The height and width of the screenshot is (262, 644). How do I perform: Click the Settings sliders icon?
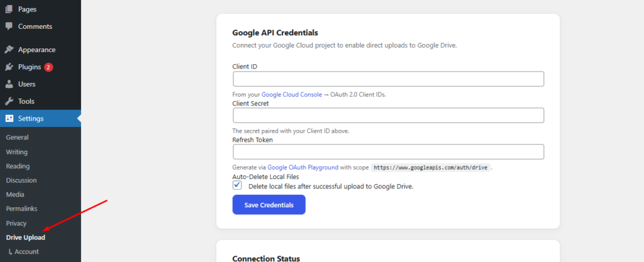point(9,118)
